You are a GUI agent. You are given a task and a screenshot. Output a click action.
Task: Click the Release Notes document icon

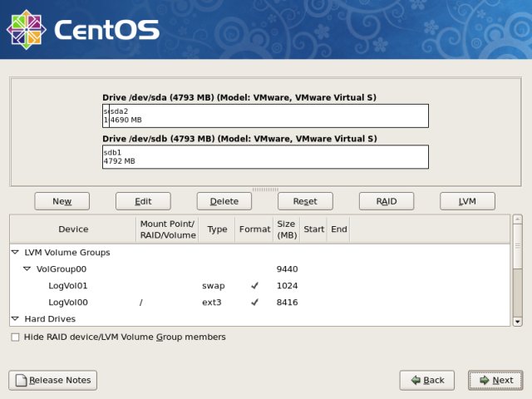[20, 380]
